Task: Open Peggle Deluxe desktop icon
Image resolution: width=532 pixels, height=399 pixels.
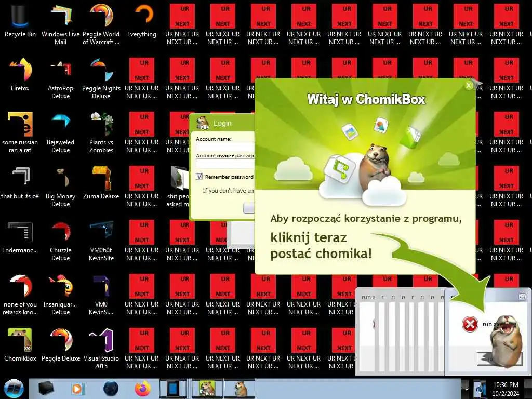Action: coord(60,345)
